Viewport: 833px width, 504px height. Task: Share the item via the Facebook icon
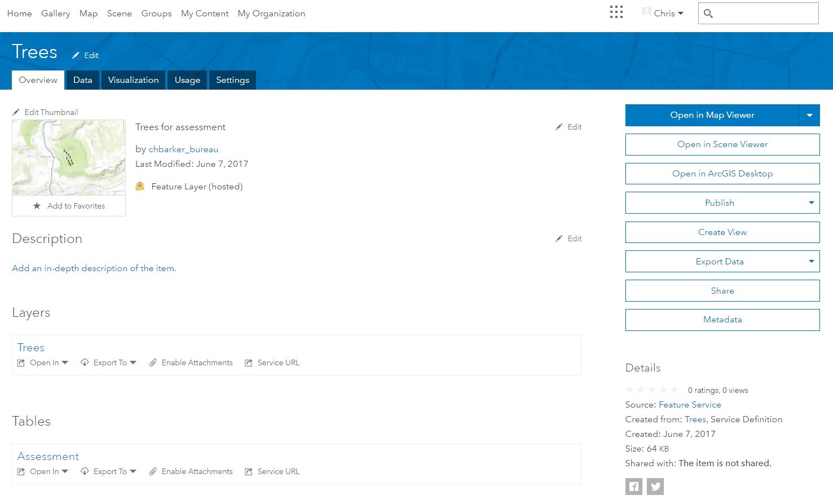click(634, 487)
